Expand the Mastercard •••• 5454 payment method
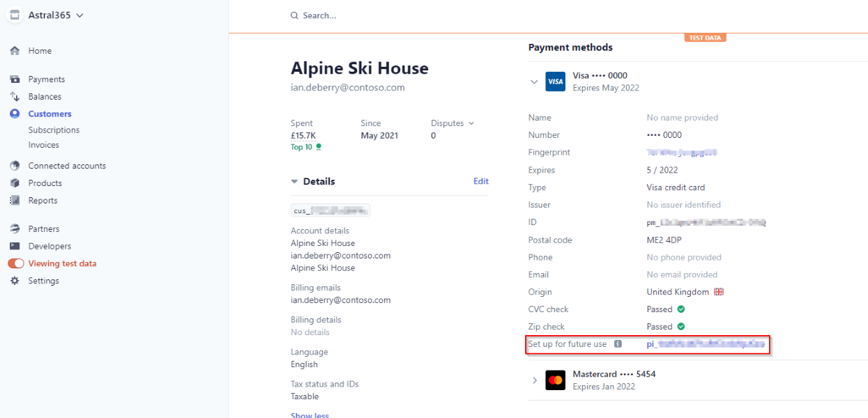The image size is (868, 418). (x=535, y=380)
